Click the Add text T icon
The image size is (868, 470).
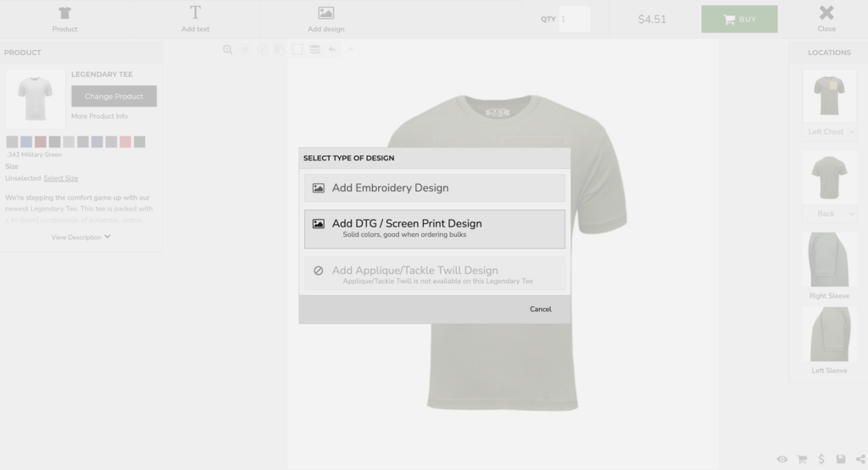pyautogui.click(x=195, y=13)
